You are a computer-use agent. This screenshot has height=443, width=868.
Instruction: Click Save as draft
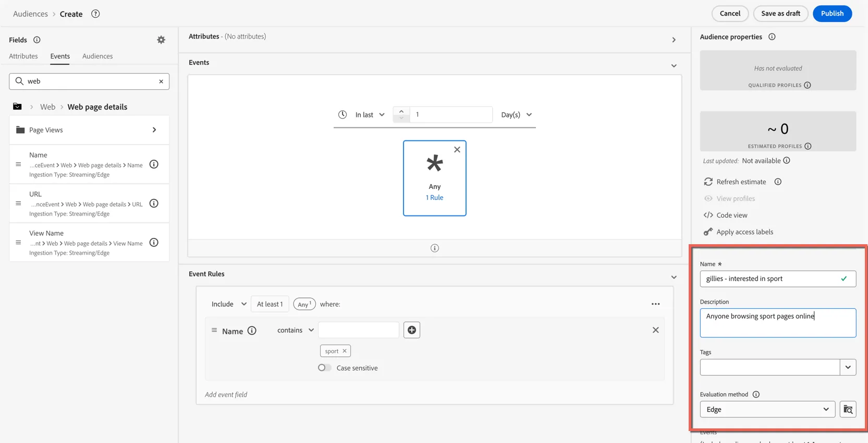coord(780,14)
